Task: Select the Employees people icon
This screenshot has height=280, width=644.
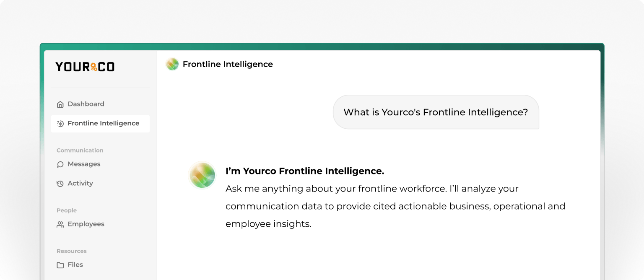Action: 60,224
